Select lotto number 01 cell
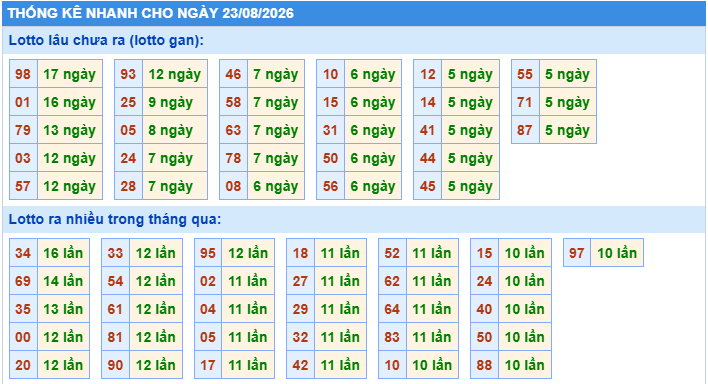Viewport: 708px width, 384px height. click(x=23, y=102)
